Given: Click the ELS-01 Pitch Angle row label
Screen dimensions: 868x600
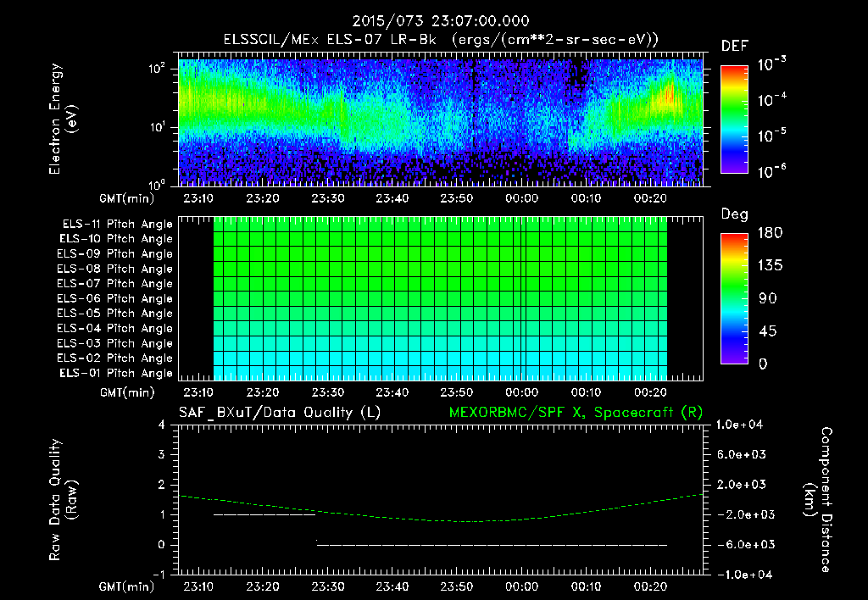Looking at the screenshot, I should 116,373.
